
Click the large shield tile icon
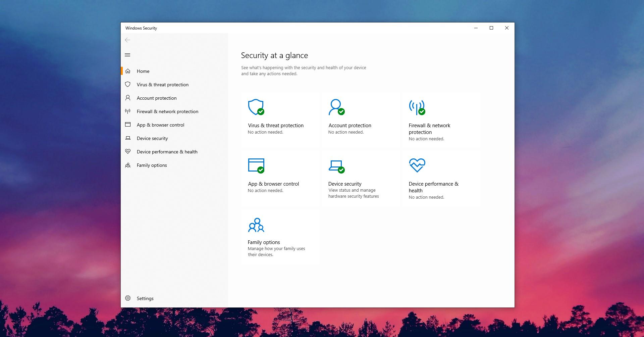[256, 107]
